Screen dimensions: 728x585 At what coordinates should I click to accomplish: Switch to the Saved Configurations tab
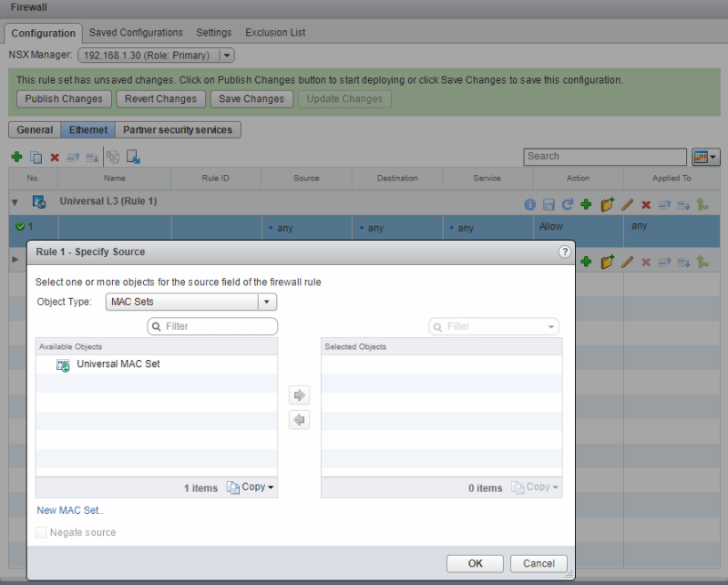[136, 33]
